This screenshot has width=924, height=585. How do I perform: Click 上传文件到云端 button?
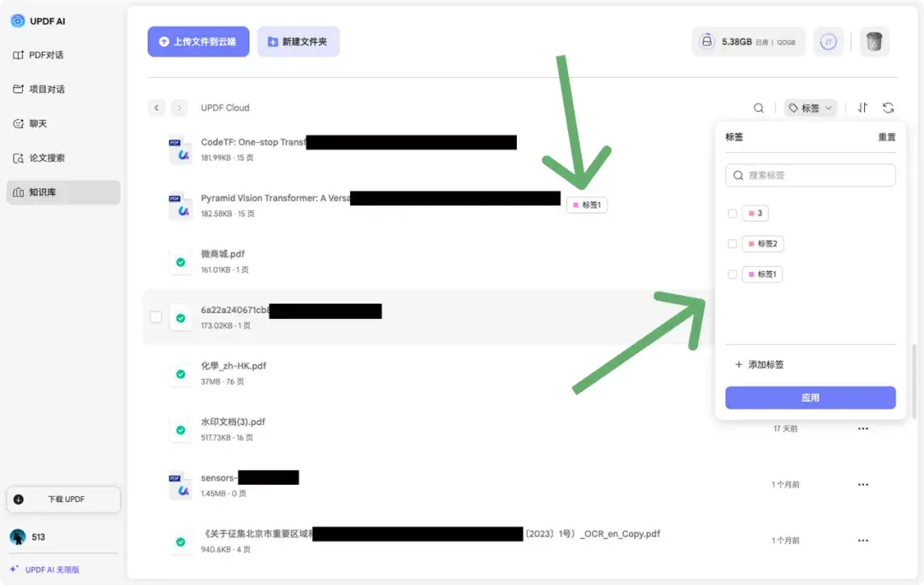click(198, 42)
